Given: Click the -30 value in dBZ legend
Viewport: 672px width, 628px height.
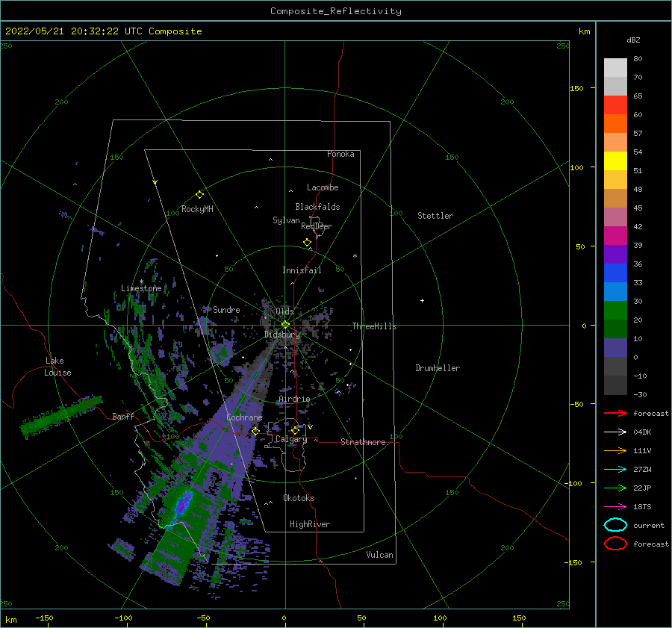Looking at the screenshot, I should (x=640, y=394).
